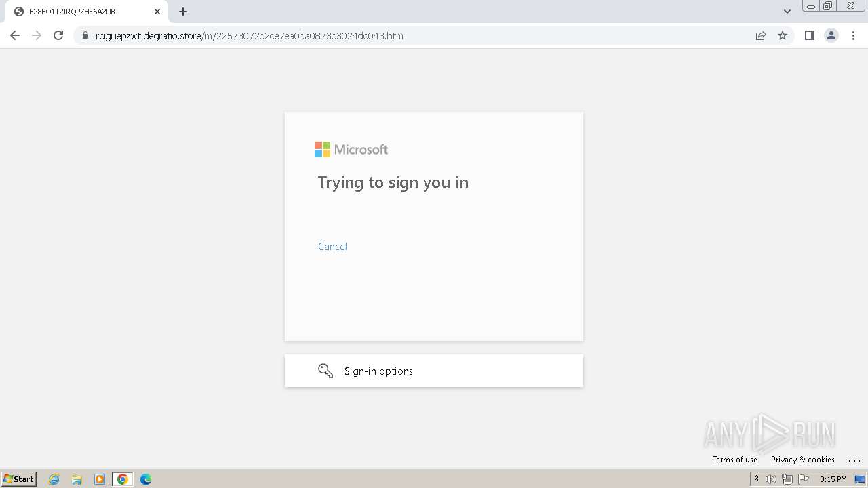
Task: Open a new tab with plus button
Action: pyautogui.click(x=183, y=12)
